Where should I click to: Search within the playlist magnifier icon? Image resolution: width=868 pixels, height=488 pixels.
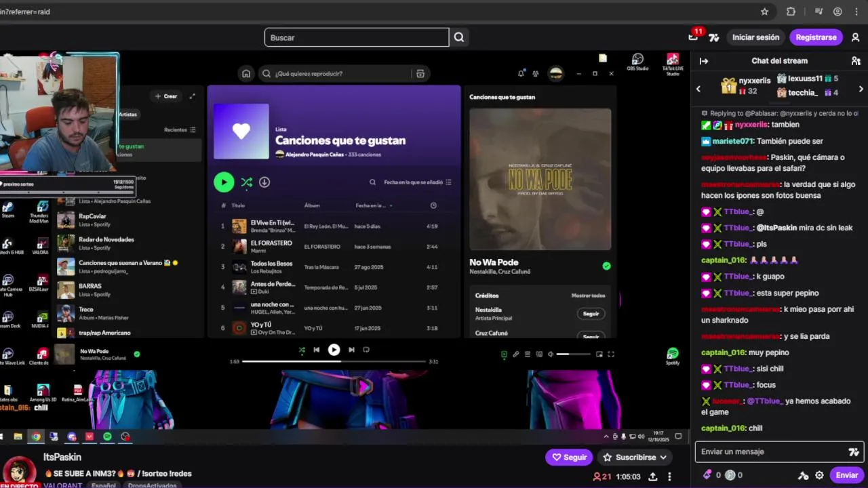pyautogui.click(x=372, y=182)
